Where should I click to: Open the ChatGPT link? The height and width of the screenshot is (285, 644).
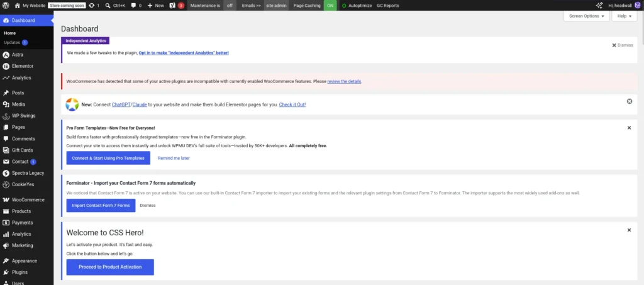121,104
